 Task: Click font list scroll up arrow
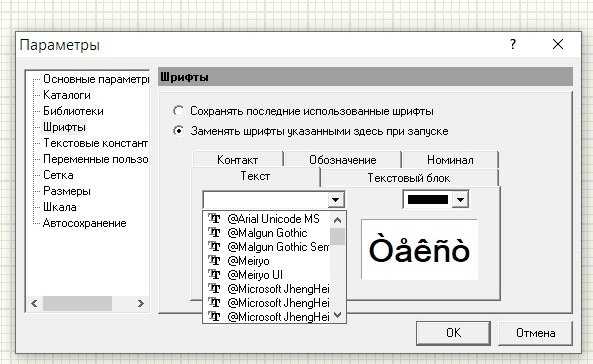(337, 220)
